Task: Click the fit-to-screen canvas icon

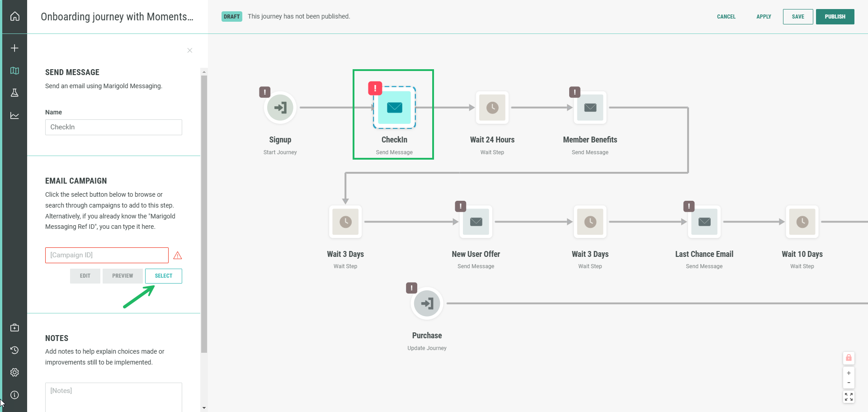Action: click(849, 397)
